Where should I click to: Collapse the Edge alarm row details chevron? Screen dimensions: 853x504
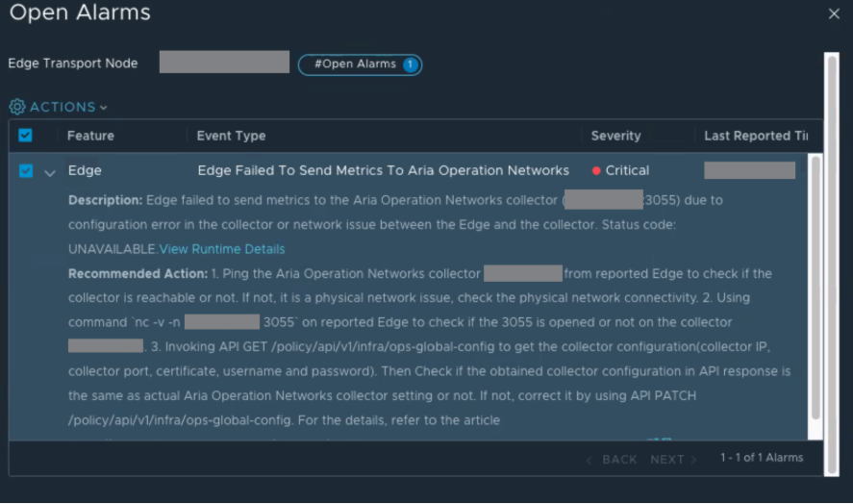click(49, 174)
